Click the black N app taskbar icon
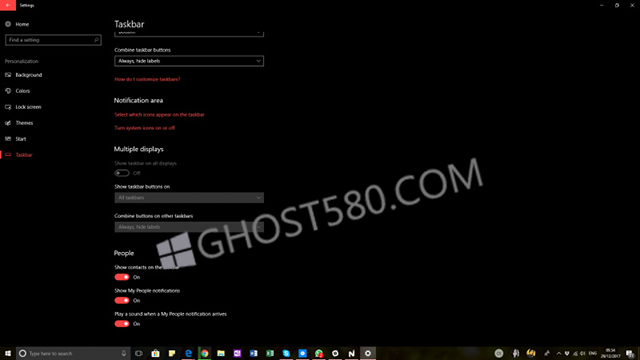640x360 pixels. (351, 353)
